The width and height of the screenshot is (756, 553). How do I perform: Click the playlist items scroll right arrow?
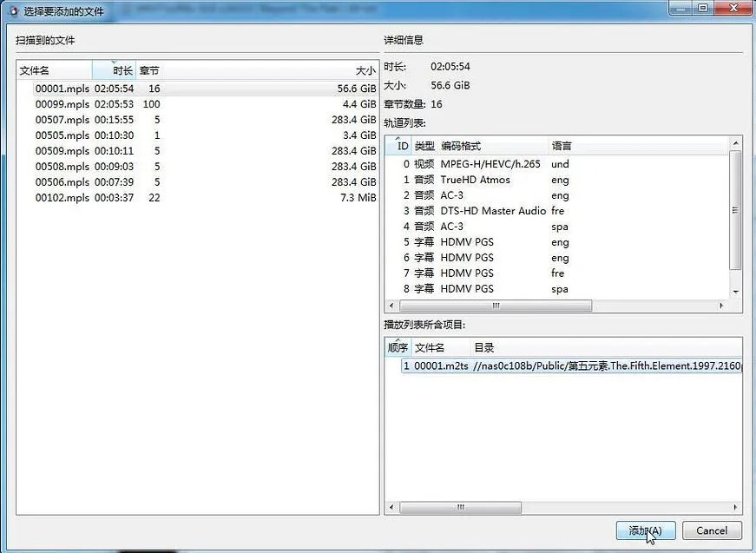coord(736,508)
